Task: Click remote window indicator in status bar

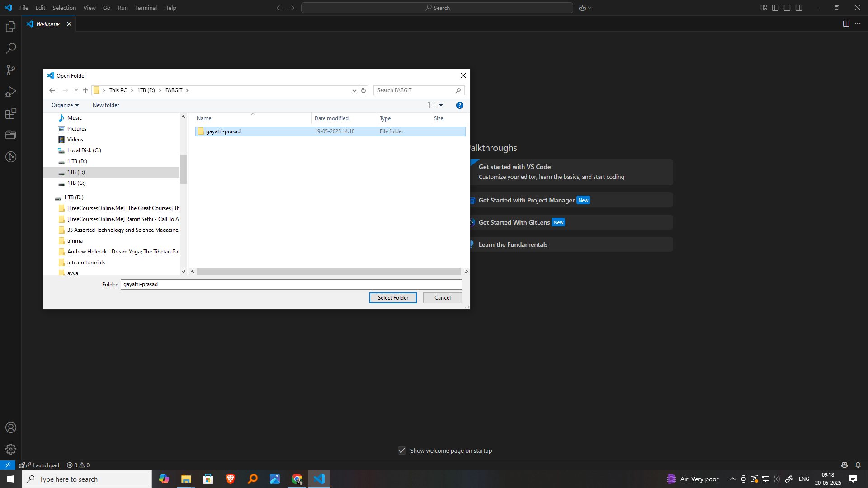Action: pos(8,465)
